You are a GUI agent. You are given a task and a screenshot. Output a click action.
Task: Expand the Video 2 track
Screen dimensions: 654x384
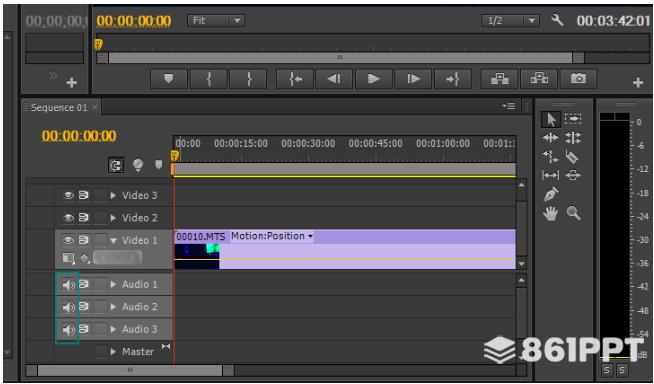[113, 218]
